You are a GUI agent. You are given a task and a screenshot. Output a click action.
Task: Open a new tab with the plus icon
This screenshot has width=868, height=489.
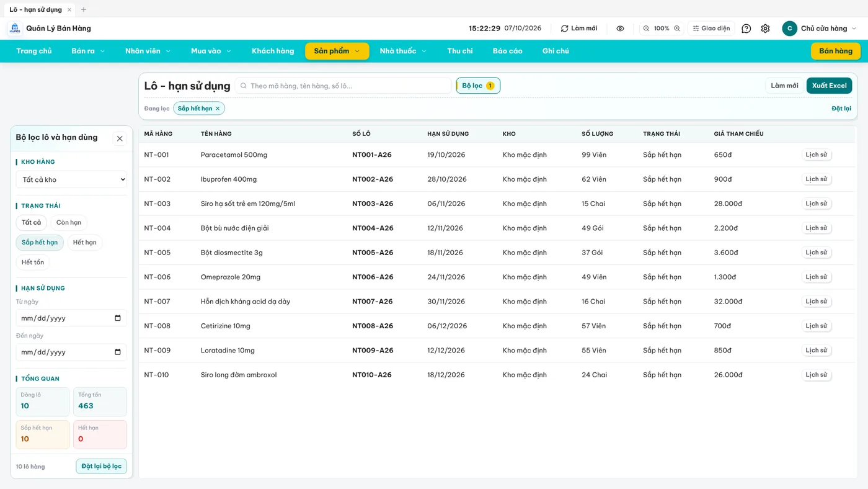[x=84, y=9]
